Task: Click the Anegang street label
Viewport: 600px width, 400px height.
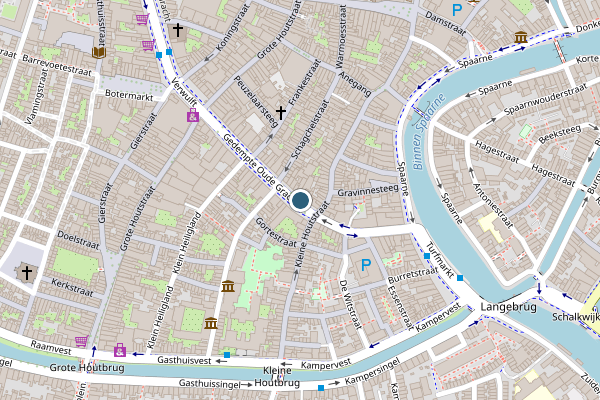Action: [x=355, y=84]
